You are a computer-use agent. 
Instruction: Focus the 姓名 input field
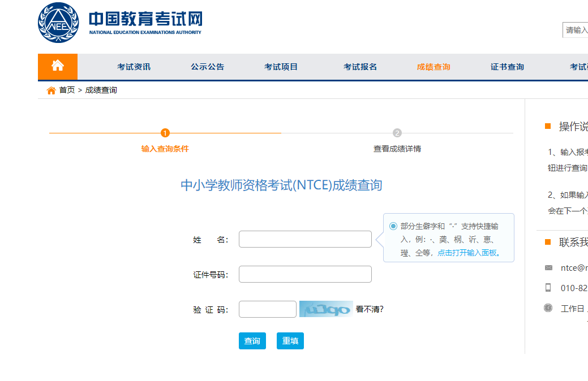[x=305, y=239]
